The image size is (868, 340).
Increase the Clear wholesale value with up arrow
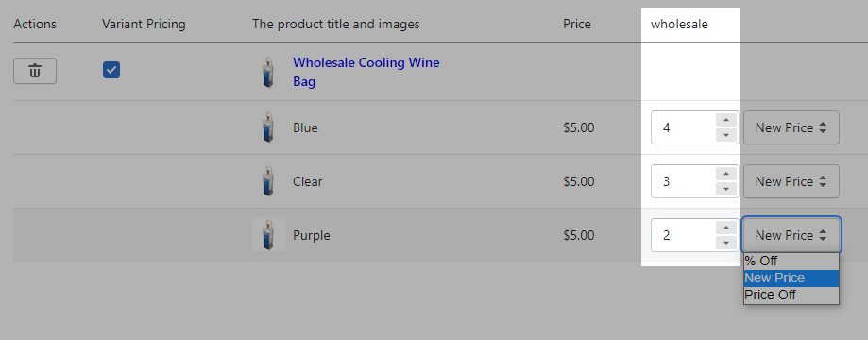726,174
